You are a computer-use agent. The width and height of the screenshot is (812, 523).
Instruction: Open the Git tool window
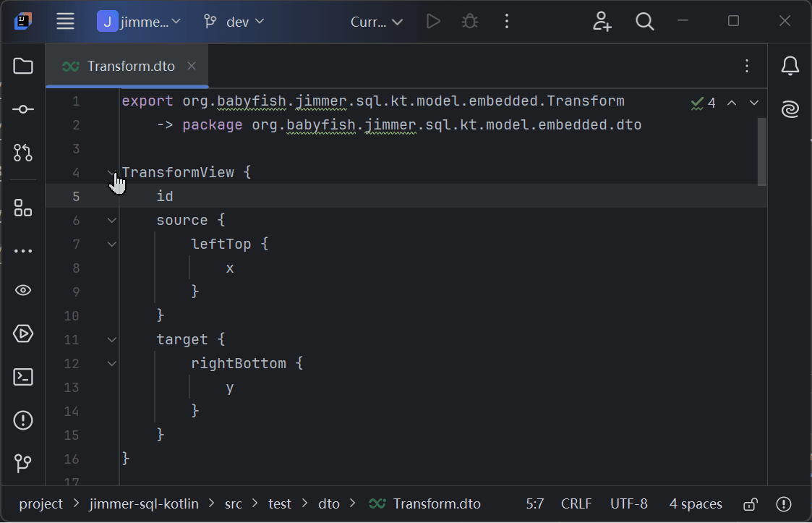(23, 463)
